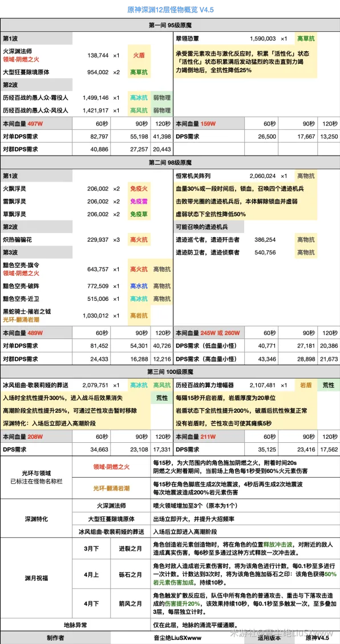
Task: Select the HP value 2,060,024
Action: click(x=262, y=176)
